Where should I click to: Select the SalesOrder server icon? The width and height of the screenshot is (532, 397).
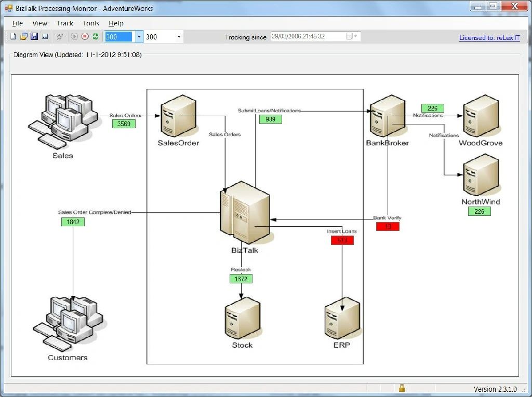click(179, 116)
